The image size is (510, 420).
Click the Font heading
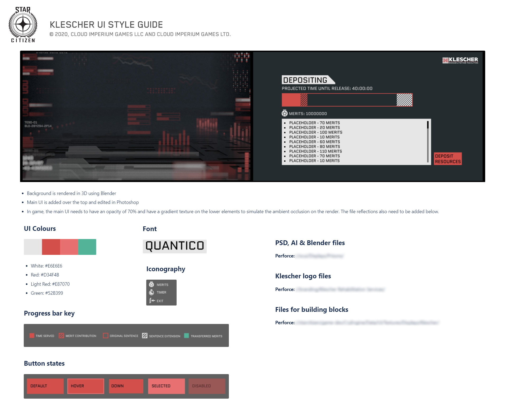pos(150,229)
